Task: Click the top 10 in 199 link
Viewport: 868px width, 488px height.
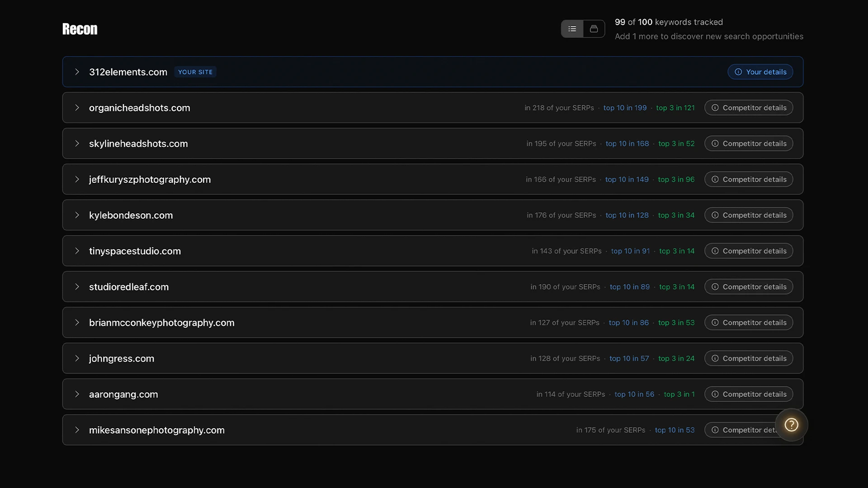Action: (625, 108)
